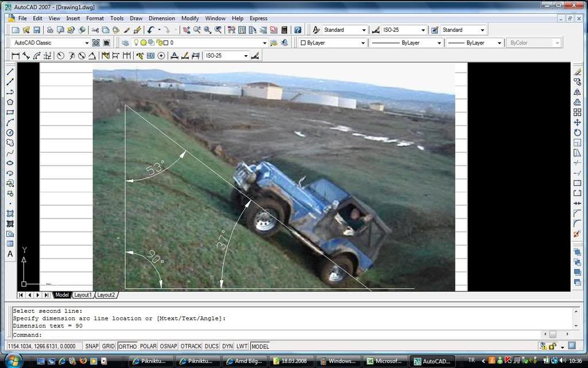Screen dimensions: 588x368
Task: Open the QuickCalc calculator icon
Action: [x=284, y=30]
